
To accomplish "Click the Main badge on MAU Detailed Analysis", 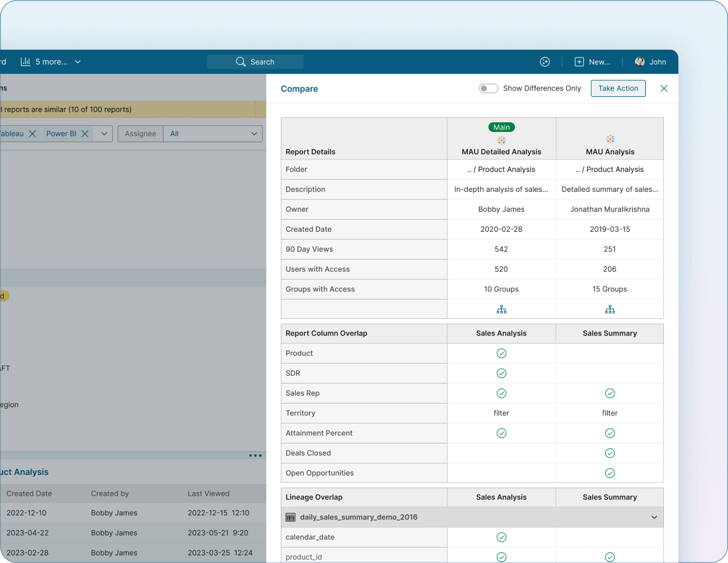I will click(501, 127).
